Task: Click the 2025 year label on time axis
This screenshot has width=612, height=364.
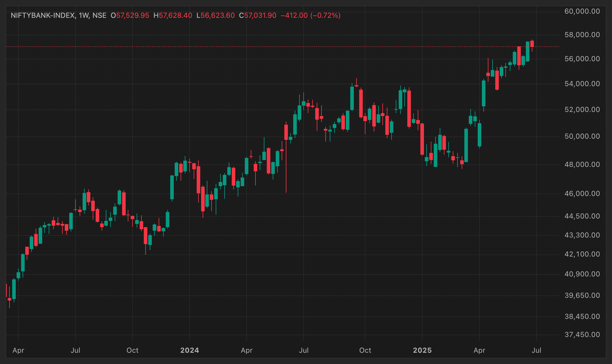Action: [422, 350]
